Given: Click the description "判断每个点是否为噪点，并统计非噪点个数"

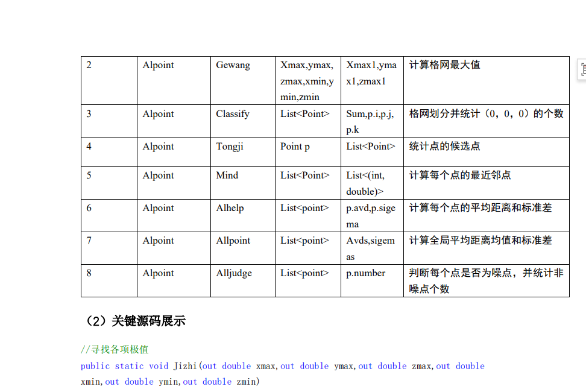Looking at the screenshot, I should coord(486,280).
